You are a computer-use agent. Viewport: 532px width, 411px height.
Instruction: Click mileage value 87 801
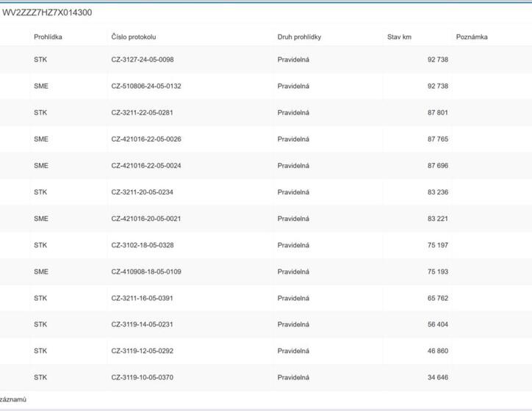438,112
